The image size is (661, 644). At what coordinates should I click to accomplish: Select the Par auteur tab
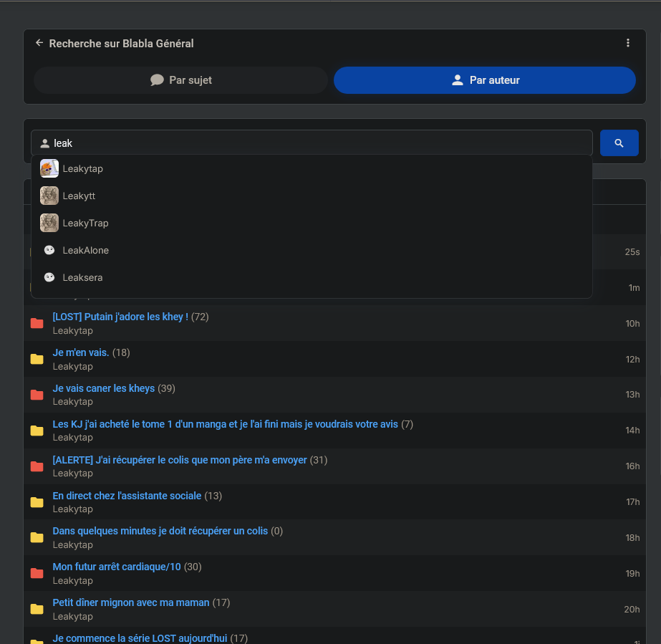tap(485, 80)
